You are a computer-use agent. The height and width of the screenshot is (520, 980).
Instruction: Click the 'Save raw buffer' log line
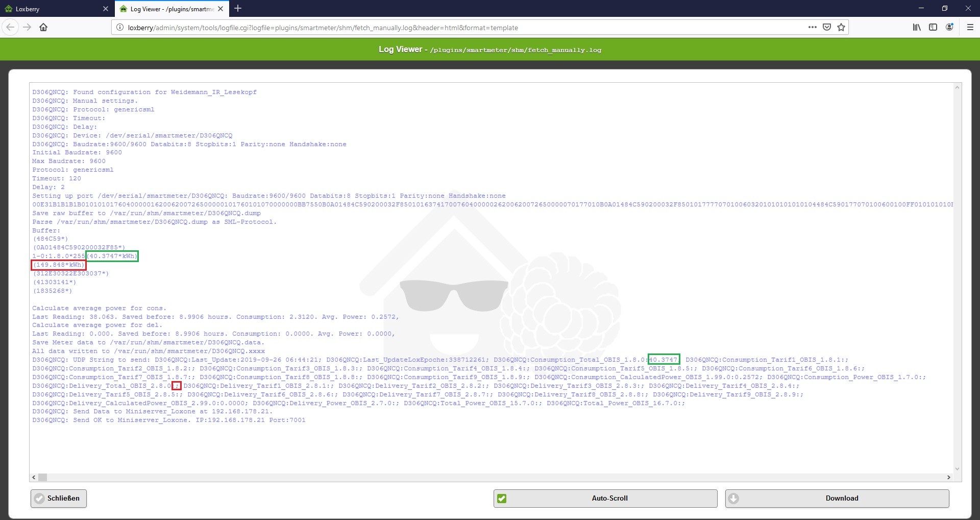coord(146,214)
